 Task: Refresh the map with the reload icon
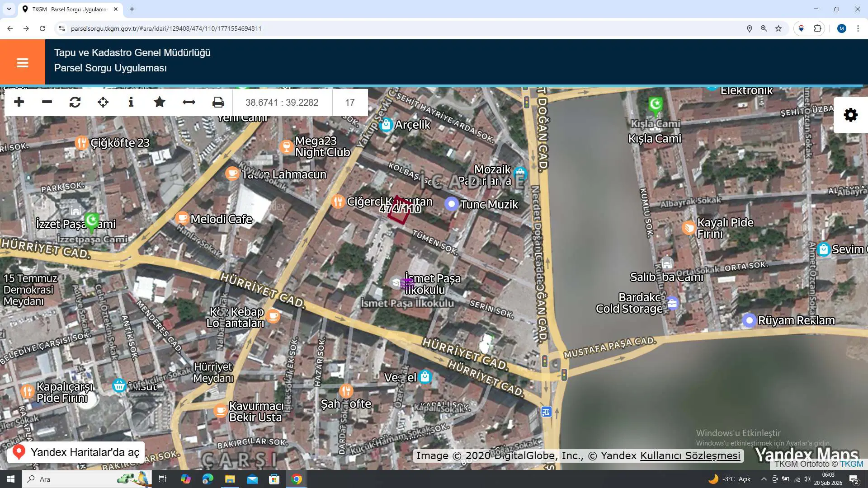point(75,102)
